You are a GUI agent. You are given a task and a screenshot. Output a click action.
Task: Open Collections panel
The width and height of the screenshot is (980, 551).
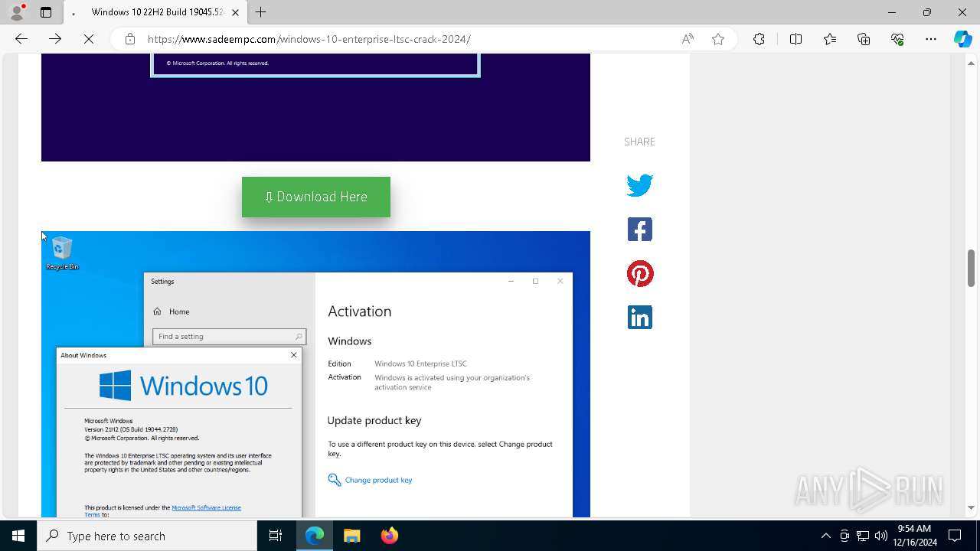pyautogui.click(x=864, y=39)
